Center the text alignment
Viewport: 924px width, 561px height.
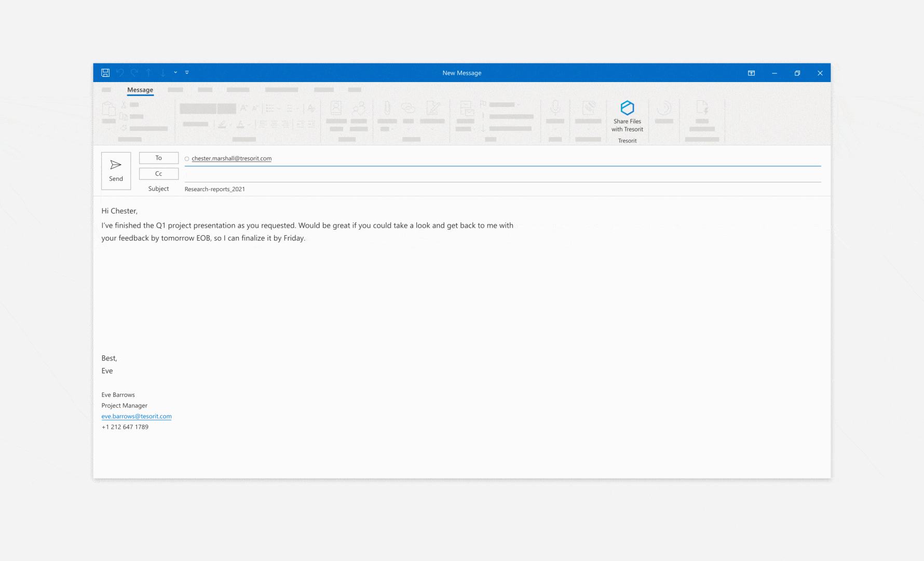274,124
